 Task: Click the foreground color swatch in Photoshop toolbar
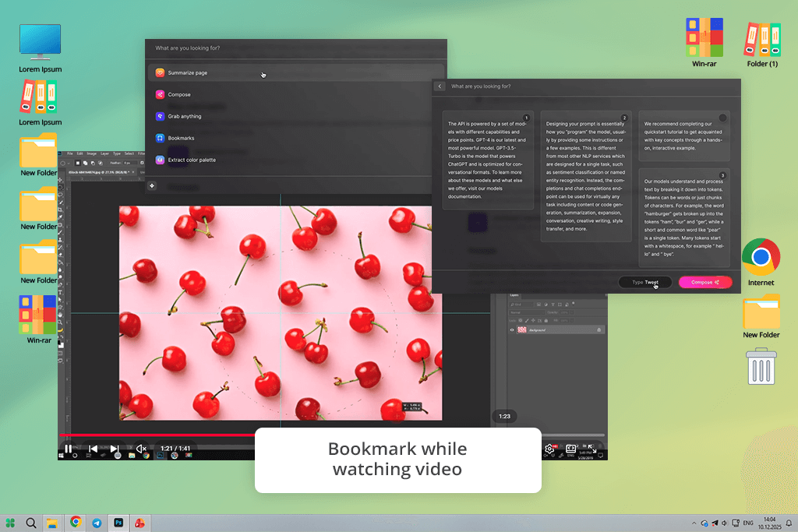point(59,342)
